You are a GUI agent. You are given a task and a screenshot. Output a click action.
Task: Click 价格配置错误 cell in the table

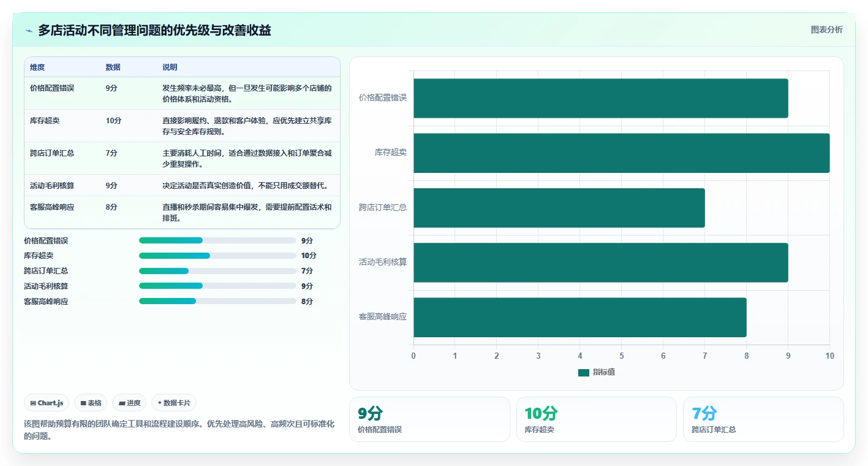(x=52, y=88)
